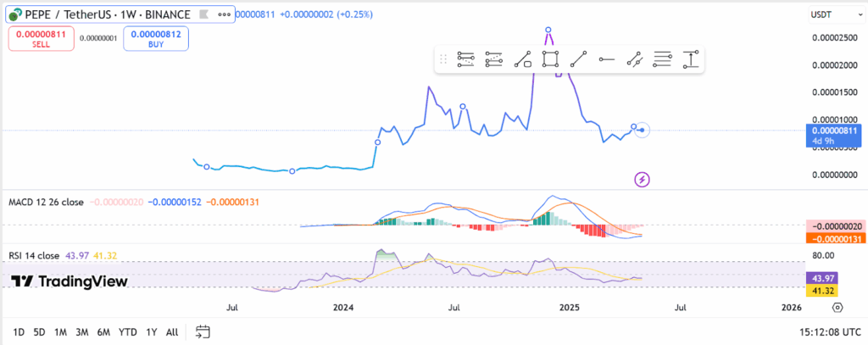Click the RSI 14 close legend
Image resolution: width=868 pixels, height=345 pixels.
click(34, 255)
